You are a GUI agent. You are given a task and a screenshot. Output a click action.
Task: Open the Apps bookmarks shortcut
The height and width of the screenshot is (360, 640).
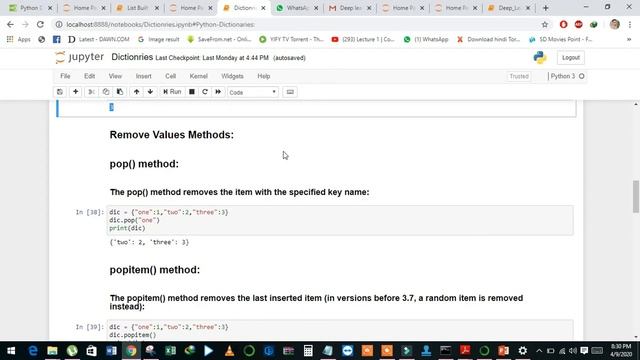[x=19, y=39]
